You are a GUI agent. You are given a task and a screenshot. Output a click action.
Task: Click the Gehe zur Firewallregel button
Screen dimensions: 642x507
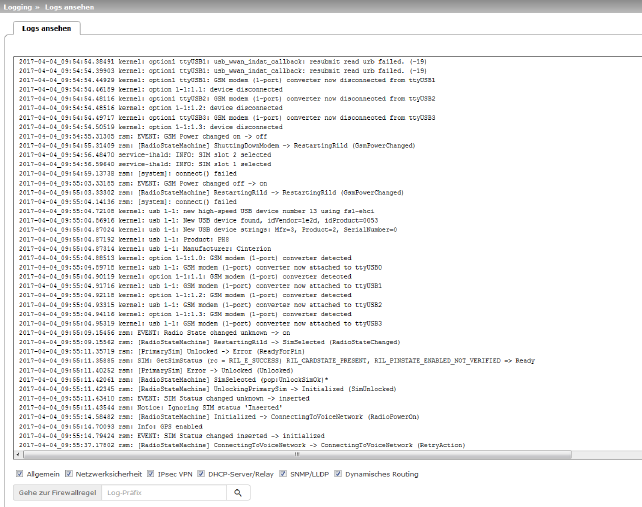[x=57, y=493]
